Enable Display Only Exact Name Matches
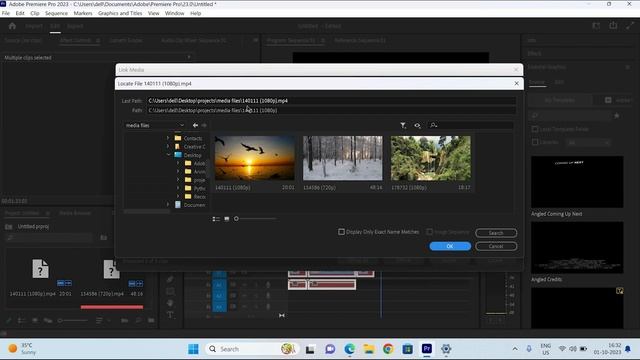 [341, 232]
